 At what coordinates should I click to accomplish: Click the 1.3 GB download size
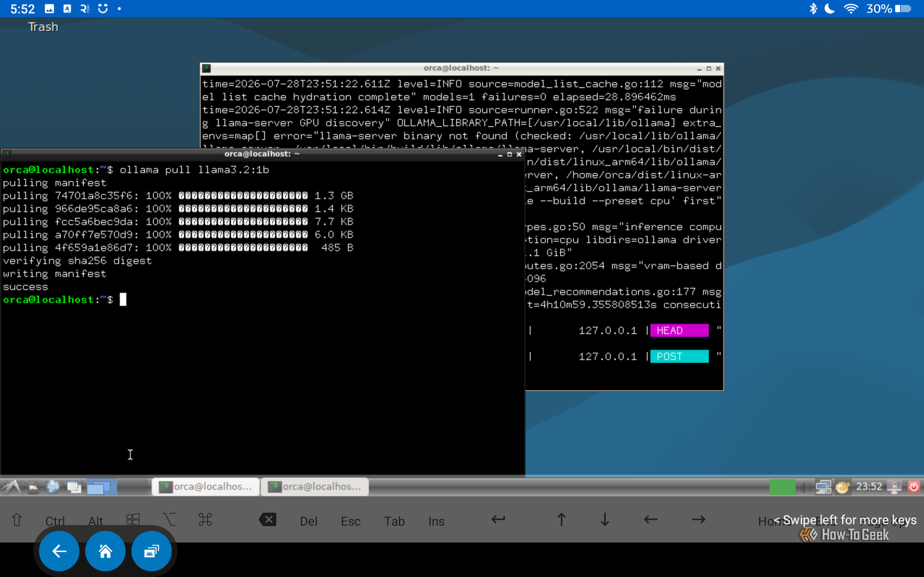pyautogui.click(x=334, y=196)
